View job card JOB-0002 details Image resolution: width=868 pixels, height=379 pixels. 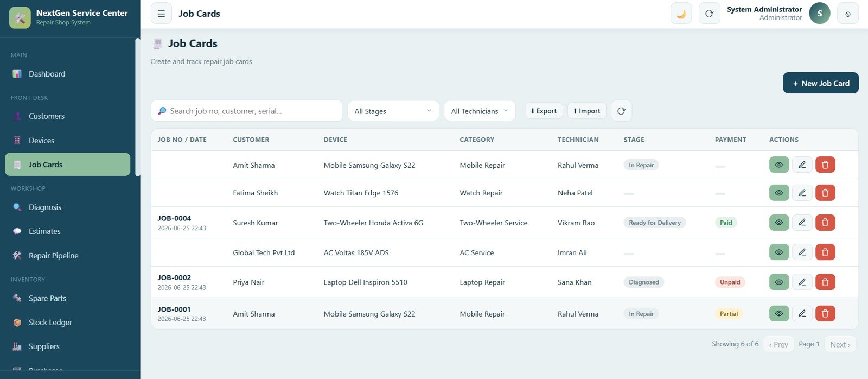pyautogui.click(x=779, y=282)
